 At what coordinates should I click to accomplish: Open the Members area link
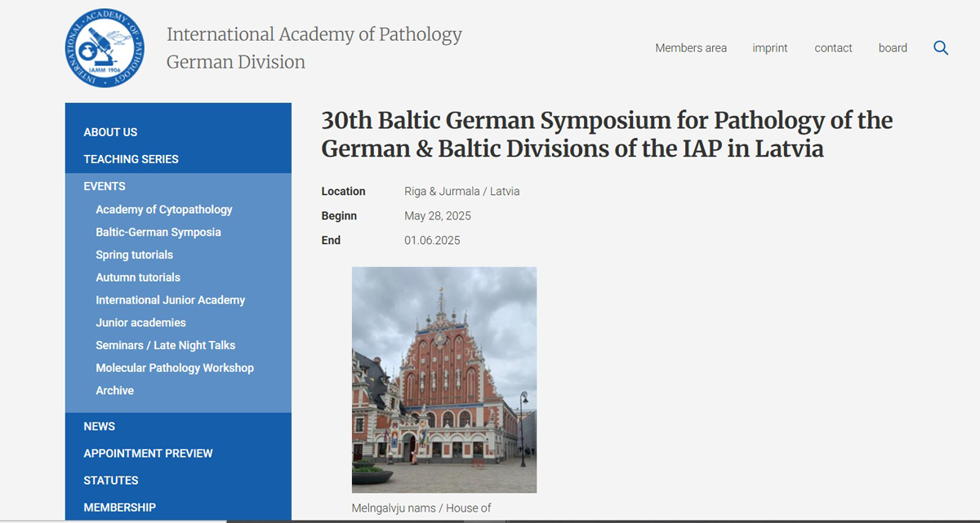[x=690, y=48]
